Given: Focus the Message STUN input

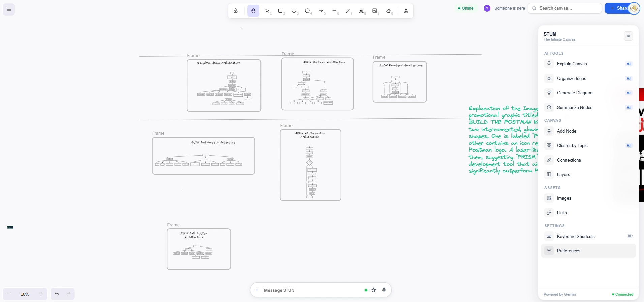Looking at the screenshot, I should pos(312,290).
